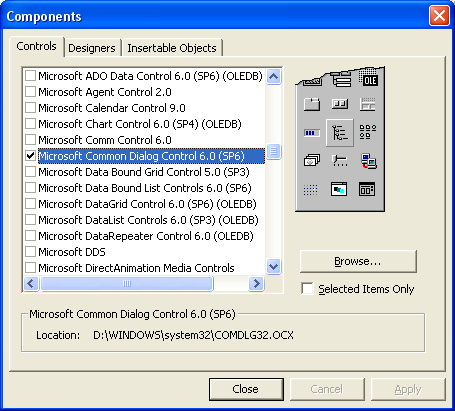The image size is (455, 411).
Task: Enable Microsoft DataGrid Control 6.0 checkbox
Action: pos(30,204)
